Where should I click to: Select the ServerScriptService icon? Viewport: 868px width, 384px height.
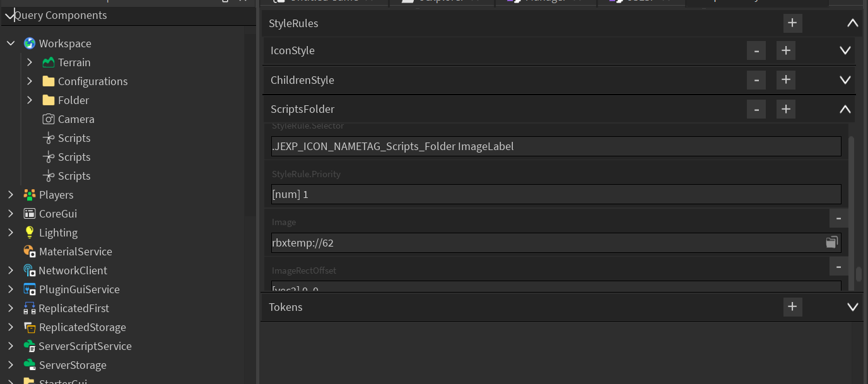coord(30,346)
